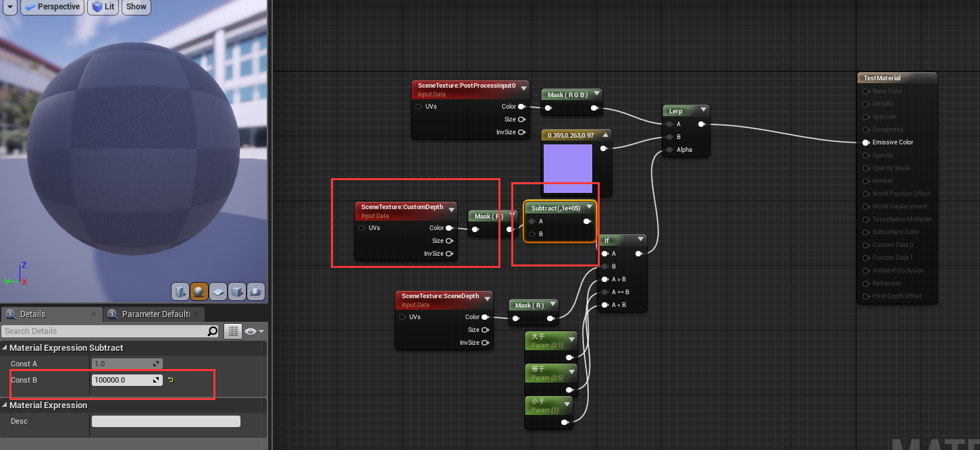Screen dimensions: 980x450
Task: Select the sphere preview shape toggle
Action: (x=199, y=291)
